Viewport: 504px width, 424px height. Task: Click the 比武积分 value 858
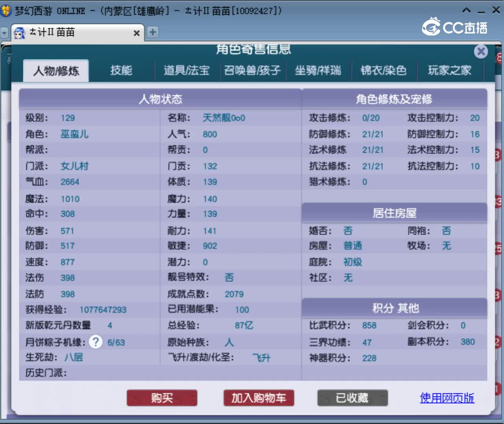369,326
